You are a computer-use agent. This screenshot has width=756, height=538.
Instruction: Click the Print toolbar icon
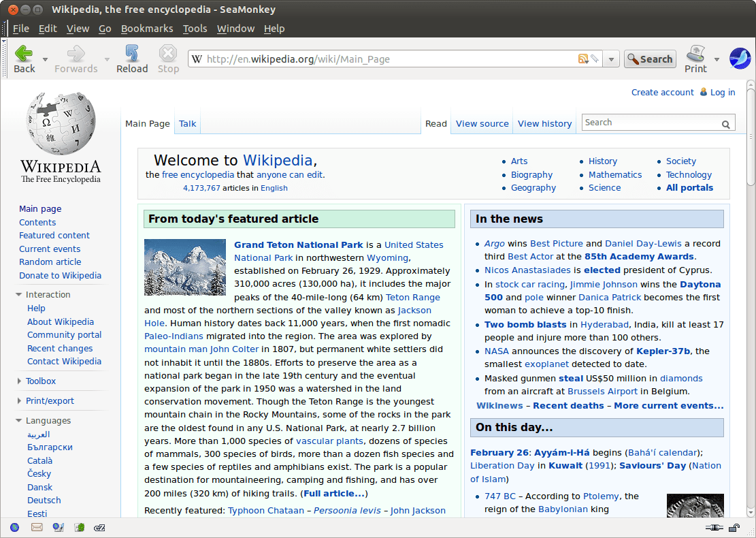pyautogui.click(x=695, y=59)
